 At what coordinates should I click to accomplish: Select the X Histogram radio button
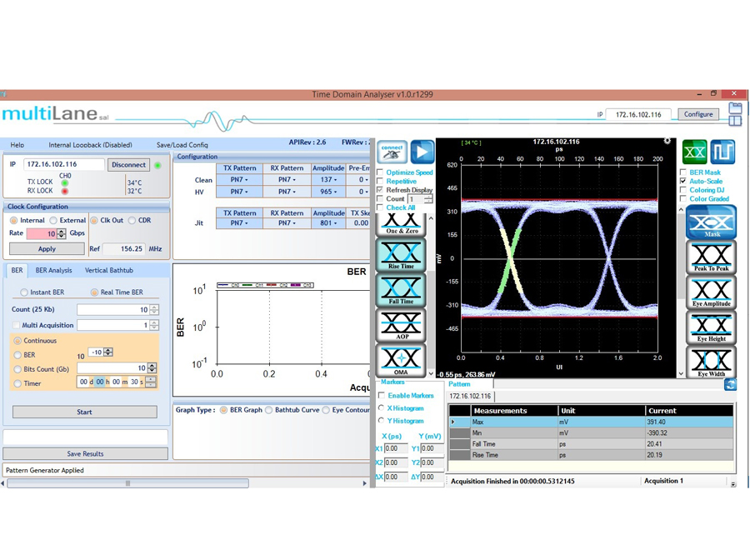pos(381,408)
